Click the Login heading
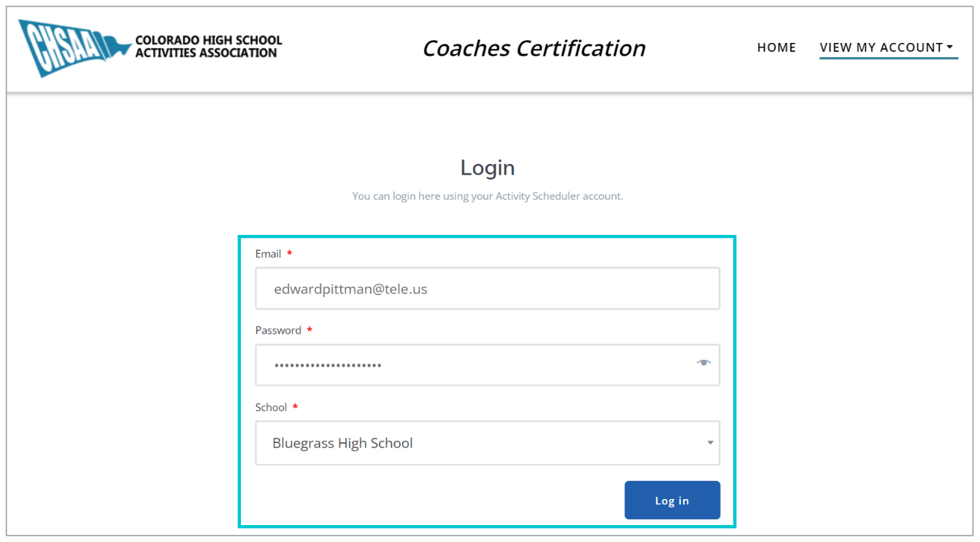The width and height of the screenshot is (980, 542). [x=487, y=168]
